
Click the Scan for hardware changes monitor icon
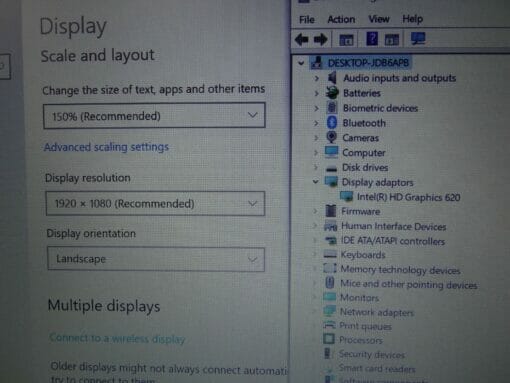click(x=418, y=39)
